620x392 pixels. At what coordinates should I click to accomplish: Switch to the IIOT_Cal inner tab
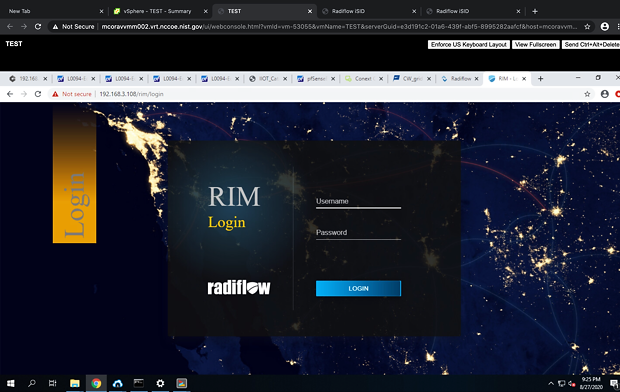pos(268,79)
